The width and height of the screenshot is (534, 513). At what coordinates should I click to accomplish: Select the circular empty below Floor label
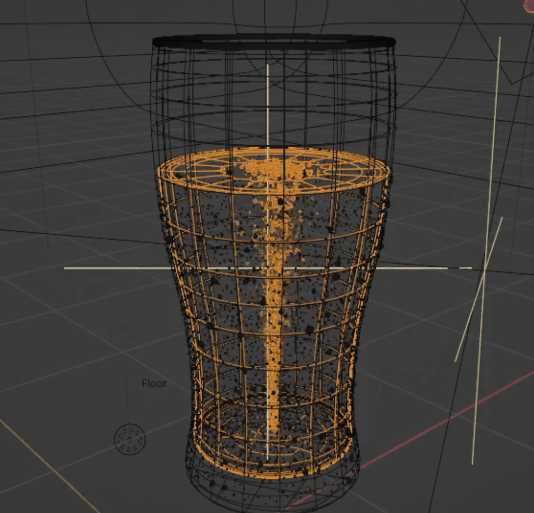coord(130,439)
